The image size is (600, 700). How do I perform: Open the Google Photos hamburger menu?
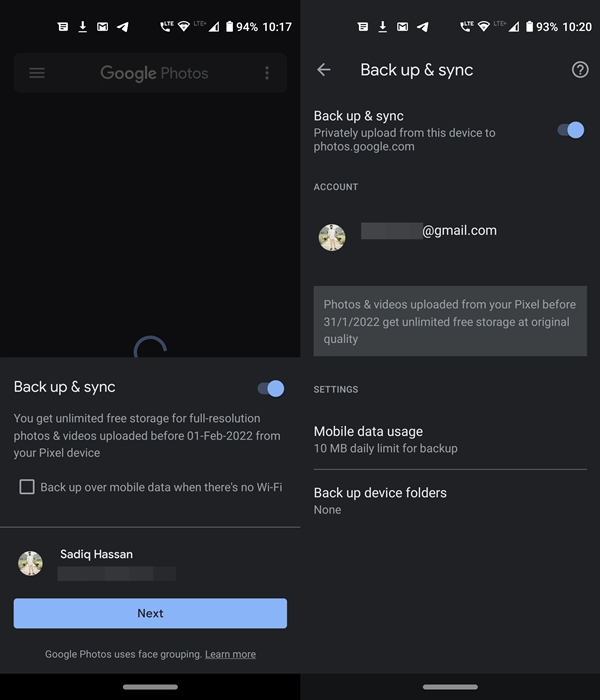click(x=37, y=73)
